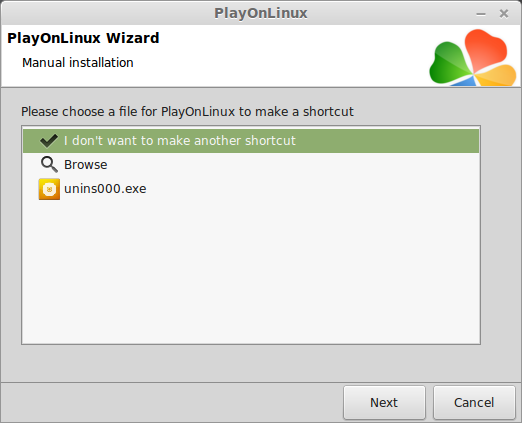Close the PlayOnLinux wizard window
Image resolution: width=522 pixels, height=423 pixels.
point(504,14)
